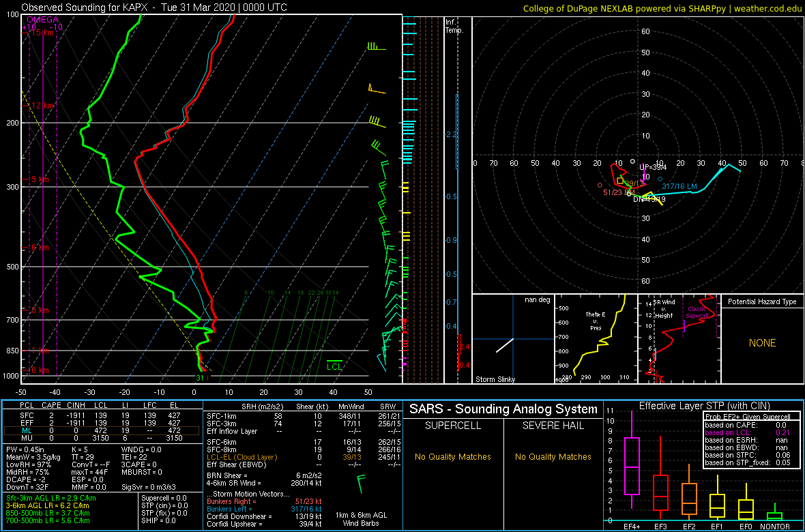The width and height of the screenshot is (805, 532).
Task: Click the 'Sfc-3km AGL LR = 2.9 C/km' line
Action: [51, 498]
